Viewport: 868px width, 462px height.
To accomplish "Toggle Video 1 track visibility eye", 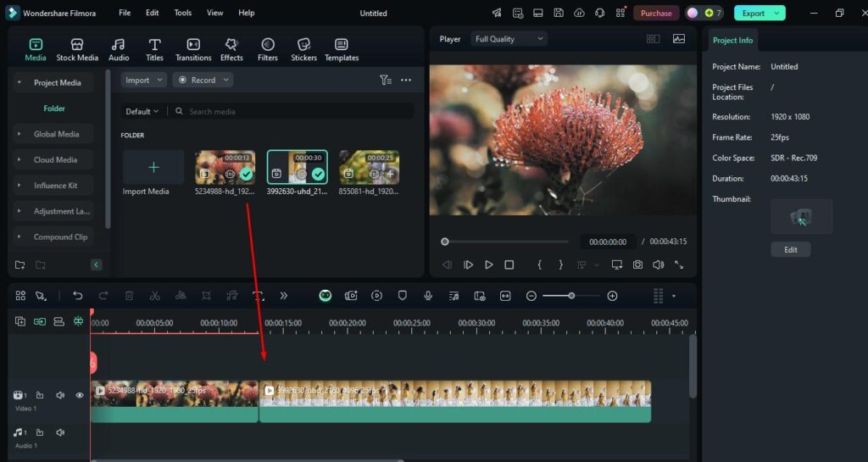I will tap(80, 395).
